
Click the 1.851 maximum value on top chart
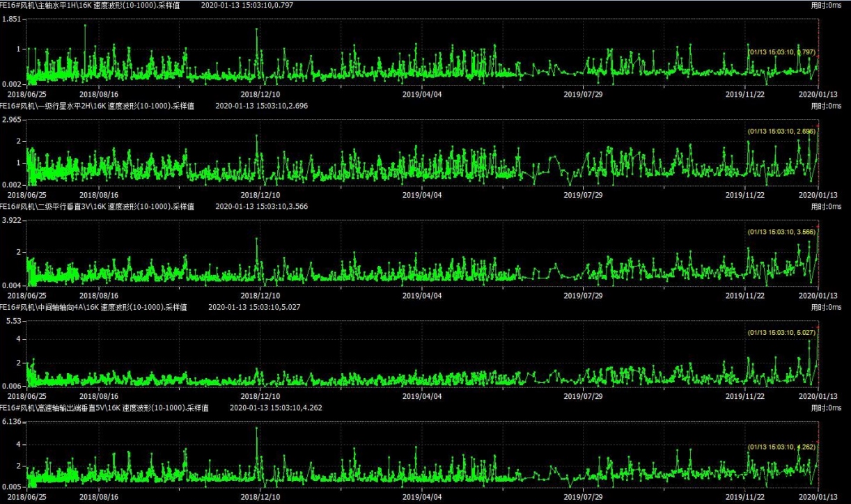pos(13,19)
